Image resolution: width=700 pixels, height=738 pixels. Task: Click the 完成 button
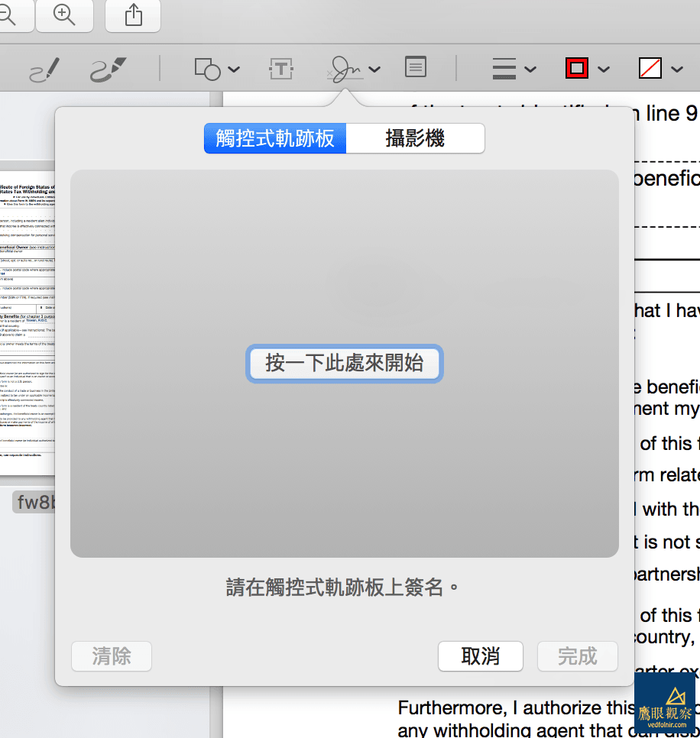tap(577, 656)
